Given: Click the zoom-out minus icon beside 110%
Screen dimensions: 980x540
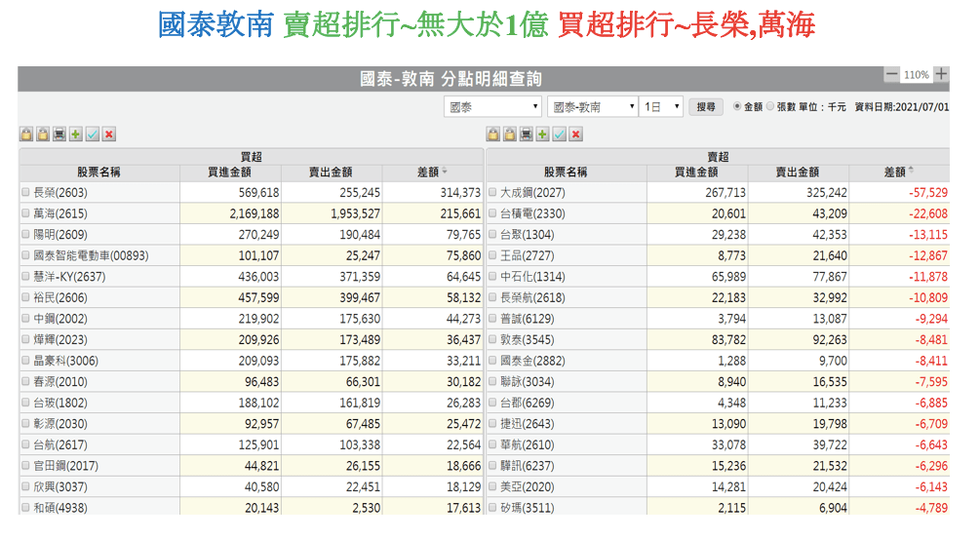Looking at the screenshot, I should (891, 75).
